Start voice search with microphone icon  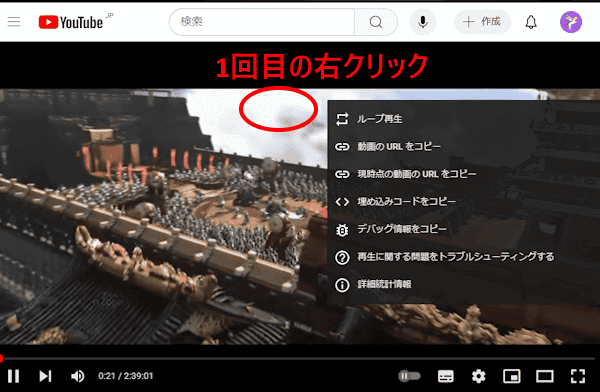422,22
